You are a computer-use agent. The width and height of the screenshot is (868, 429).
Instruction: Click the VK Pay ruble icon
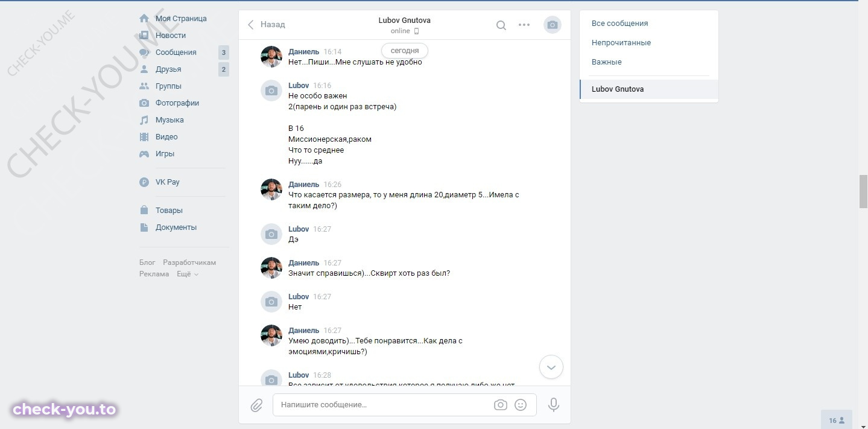pos(144,182)
